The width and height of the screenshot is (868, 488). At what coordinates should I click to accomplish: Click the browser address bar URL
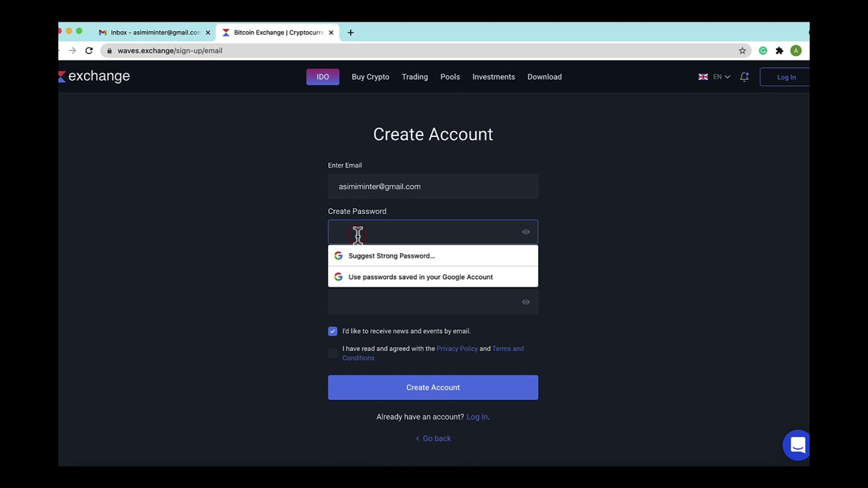coord(170,51)
